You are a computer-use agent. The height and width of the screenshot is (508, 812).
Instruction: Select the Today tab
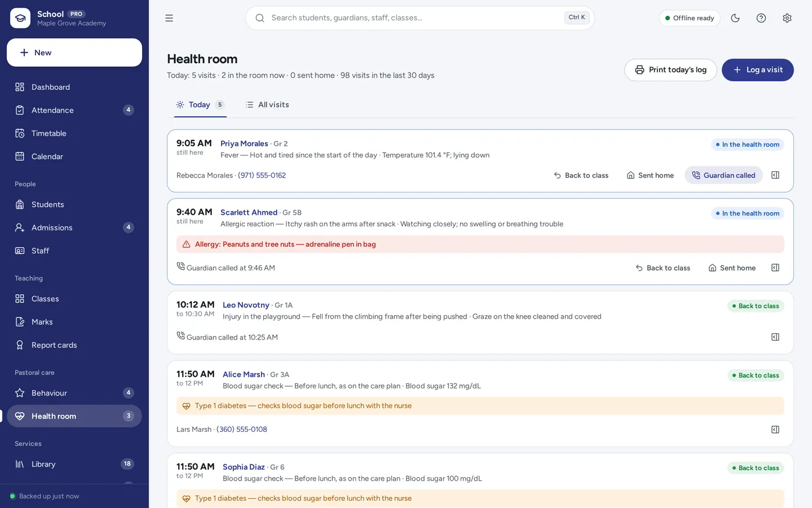coord(200,105)
